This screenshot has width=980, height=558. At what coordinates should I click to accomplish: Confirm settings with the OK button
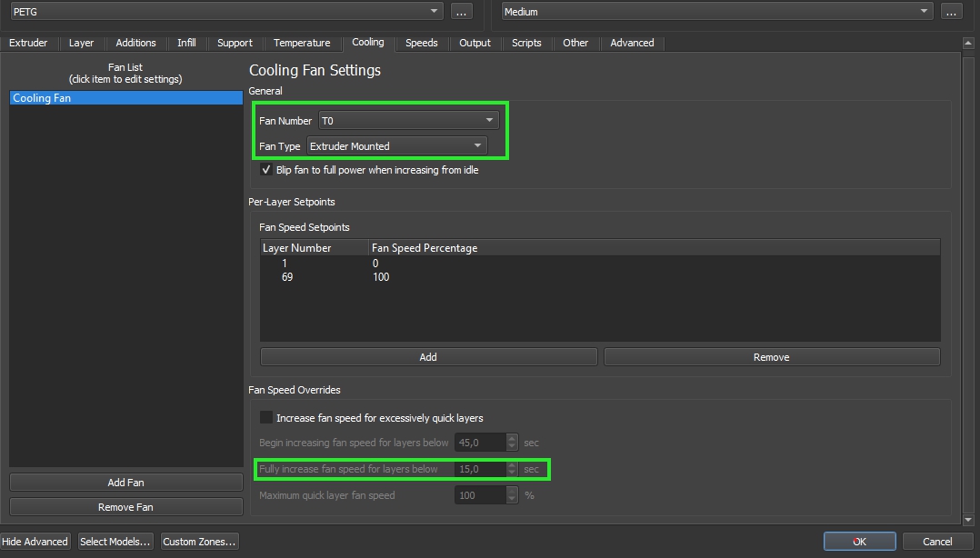coord(859,542)
